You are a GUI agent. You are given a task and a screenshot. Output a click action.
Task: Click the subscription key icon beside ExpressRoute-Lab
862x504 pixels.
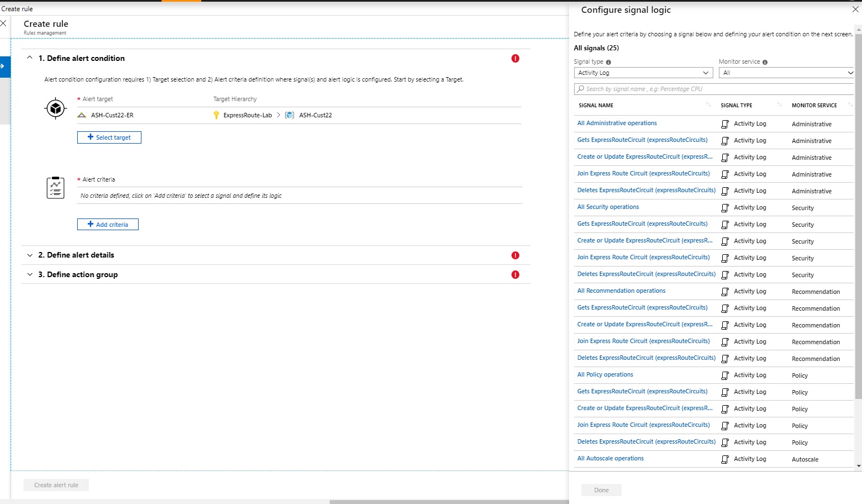click(x=216, y=115)
